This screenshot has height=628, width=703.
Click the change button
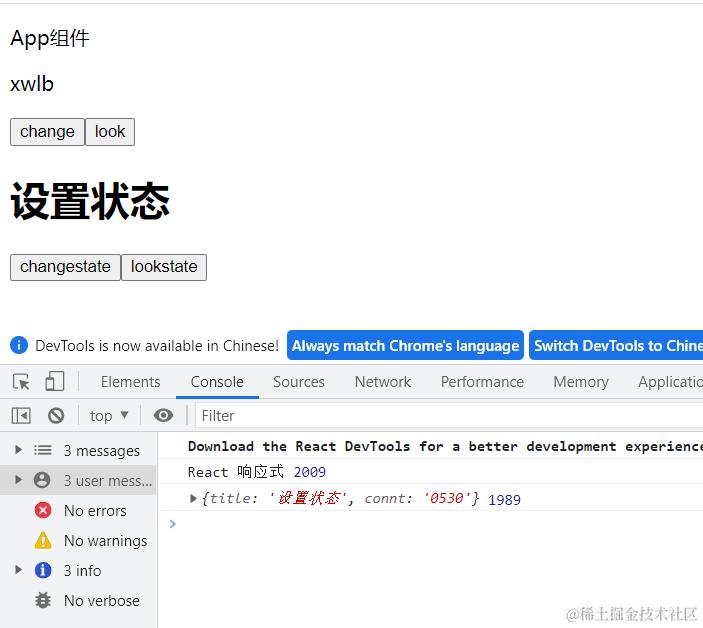click(x=47, y=132)
